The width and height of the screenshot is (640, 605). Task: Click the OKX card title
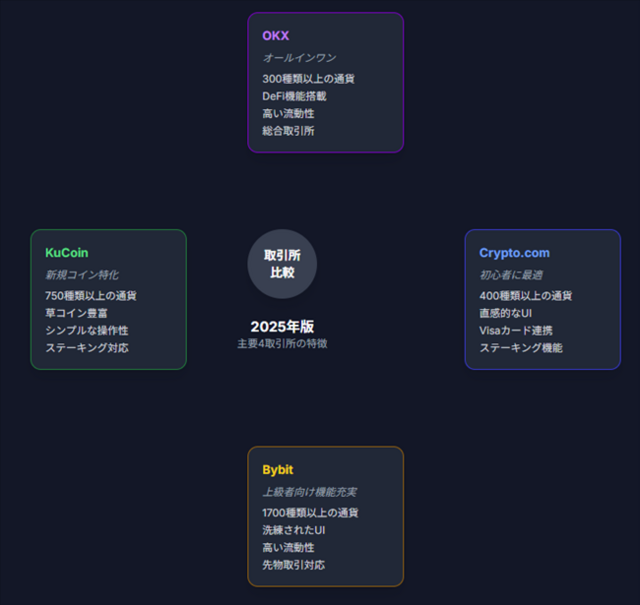[276, 36]
